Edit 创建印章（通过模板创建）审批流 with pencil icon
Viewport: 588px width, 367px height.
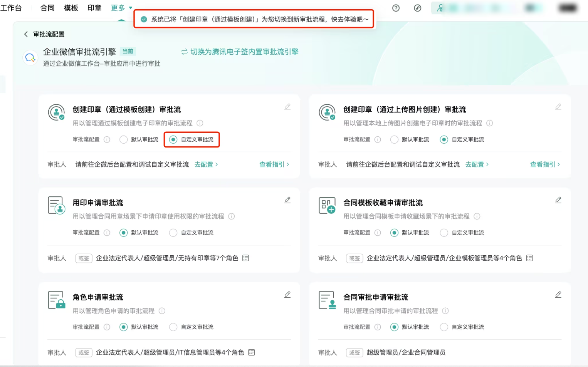(287, 107)
